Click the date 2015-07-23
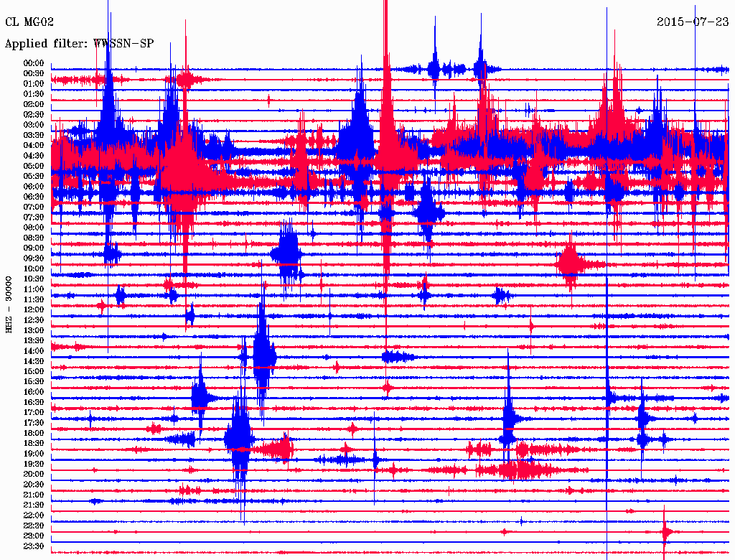The height and width of the screenshot is (560, 735). (x=693, y=22)
